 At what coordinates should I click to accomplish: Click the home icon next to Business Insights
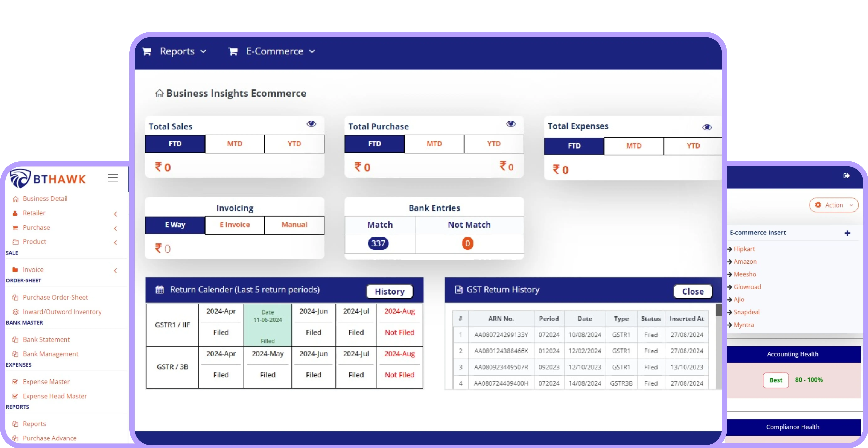coord(159,93)
